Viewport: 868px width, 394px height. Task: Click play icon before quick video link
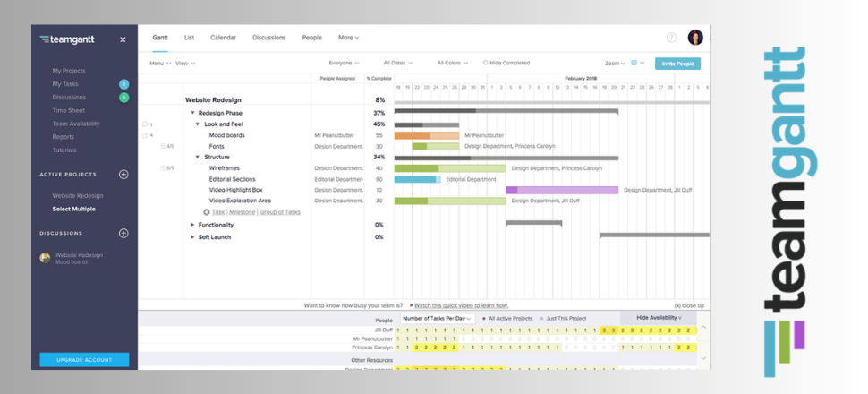(412, 305)
